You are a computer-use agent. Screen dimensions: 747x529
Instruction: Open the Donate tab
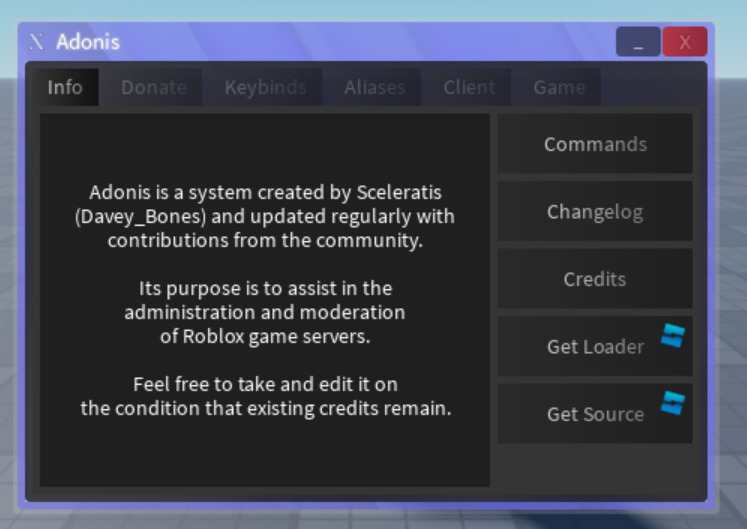point(153,87)
